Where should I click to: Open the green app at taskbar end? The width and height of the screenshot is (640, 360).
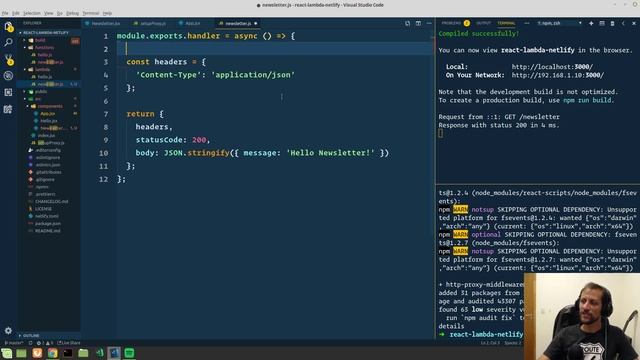(x=129, y=353)
